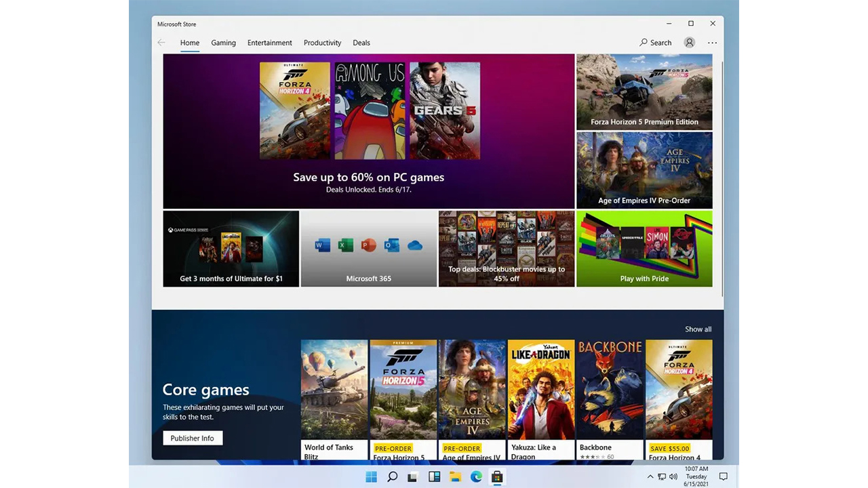Expand the system tray hidden icons chevron

coord(650,477)
